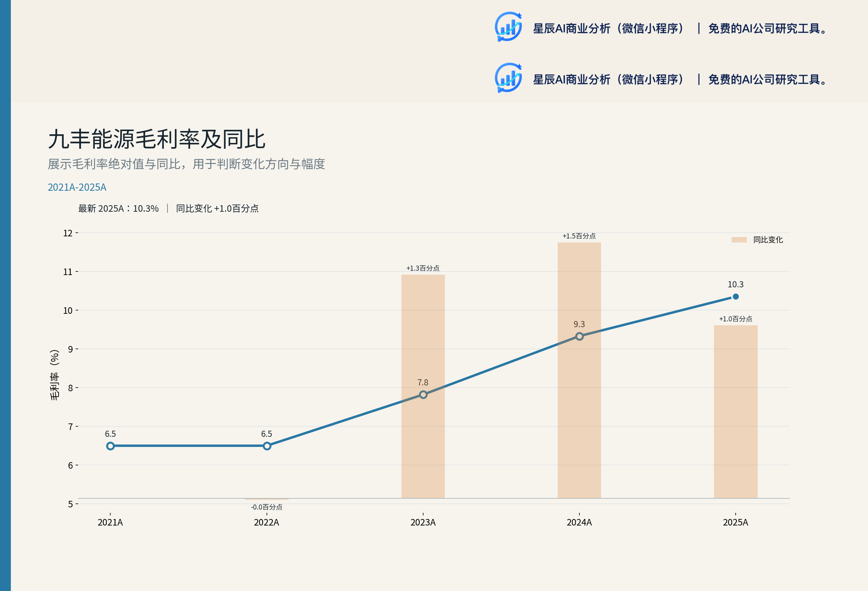Click the y-axis tick label 11
868x591 pixels.
(68, 272)
